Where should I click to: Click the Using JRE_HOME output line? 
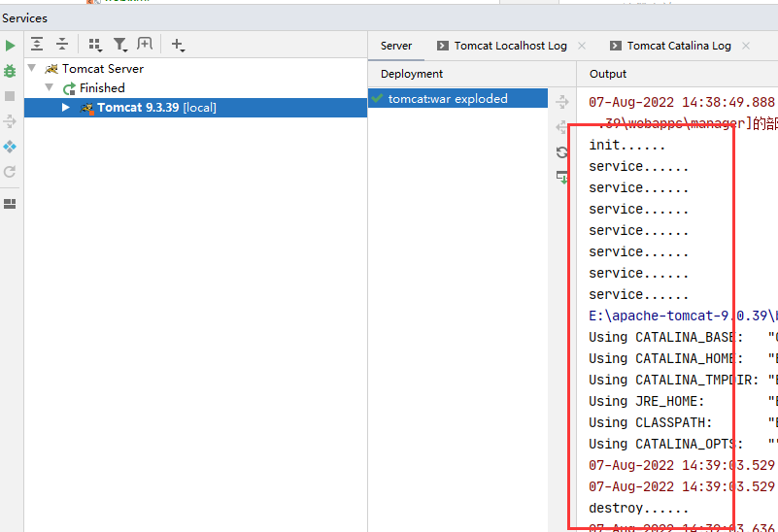tap(683, 401)
